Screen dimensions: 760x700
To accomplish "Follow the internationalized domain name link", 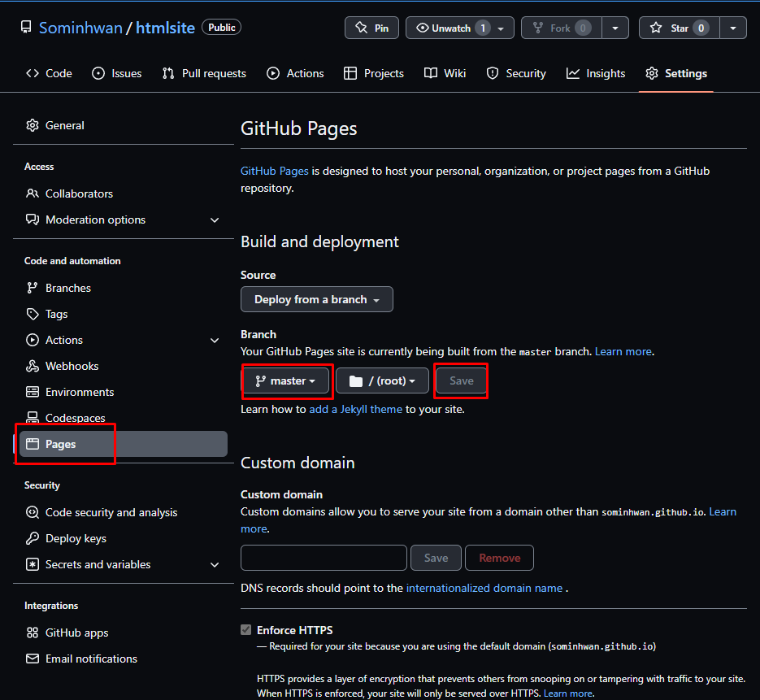I will click(484, 588).
